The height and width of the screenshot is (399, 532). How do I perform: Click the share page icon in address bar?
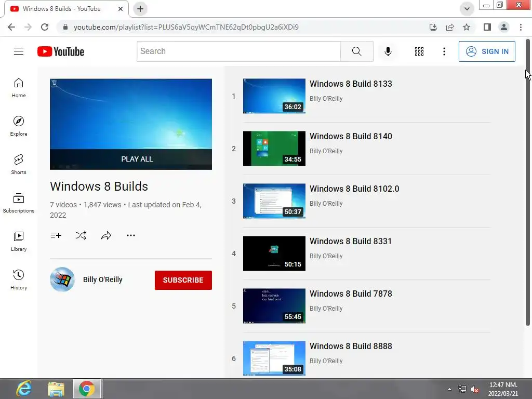(x=450, y=27)
